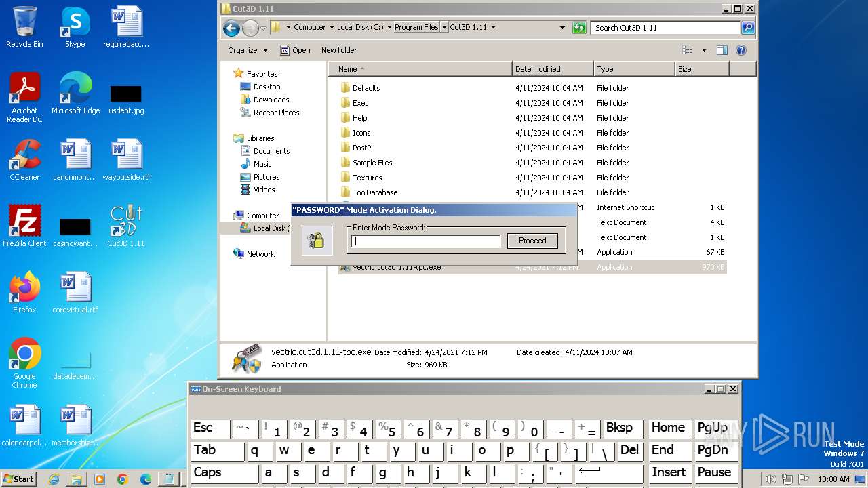Click the Del key on On-Screen Keyboard
Viewport: 868px width, 488px height.
[x=630, y=451]
